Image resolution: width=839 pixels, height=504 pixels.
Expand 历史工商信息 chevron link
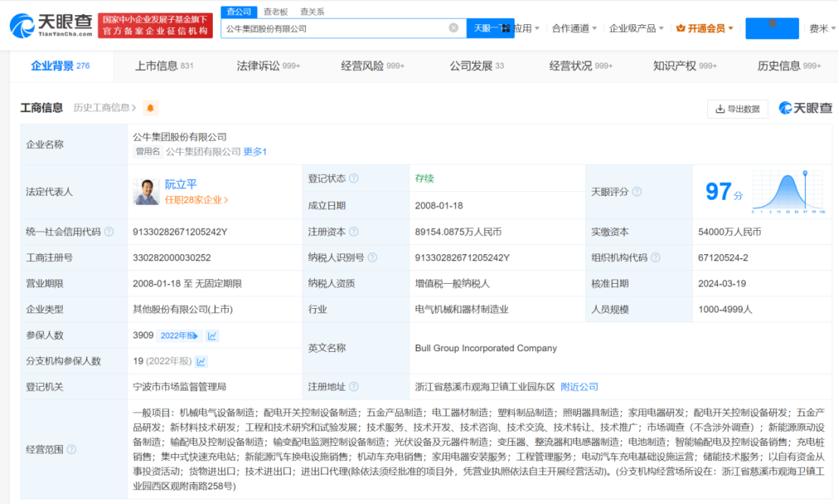(x=104, y=107)
